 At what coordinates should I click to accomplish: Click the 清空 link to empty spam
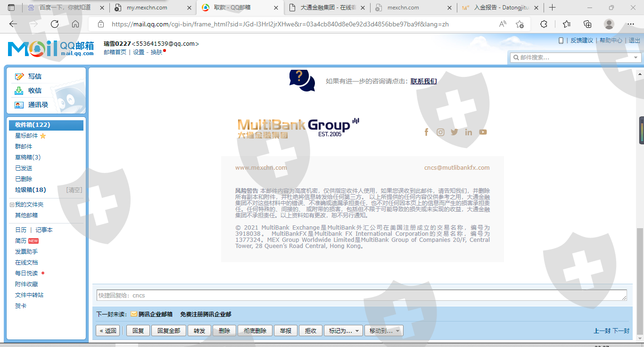pos(74,190)
